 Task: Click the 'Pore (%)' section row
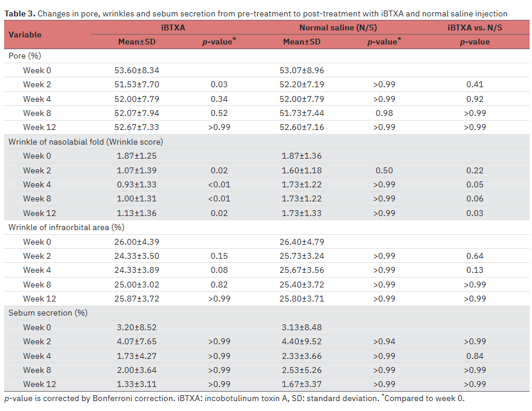pos(25,56)
